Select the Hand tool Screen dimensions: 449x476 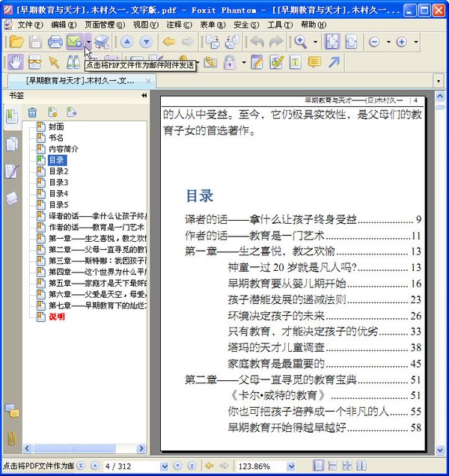[x=16, y=62]
